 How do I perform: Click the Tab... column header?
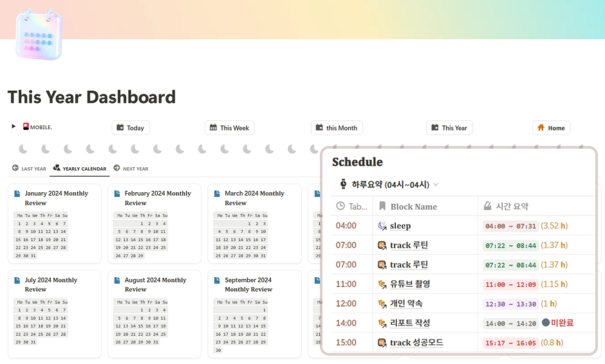[x=351, y=206]
